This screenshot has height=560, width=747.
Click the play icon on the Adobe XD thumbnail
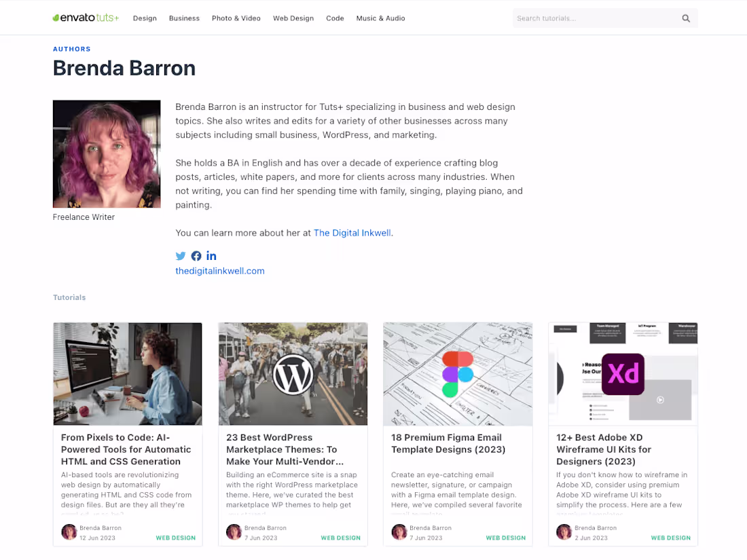pos(659,399)
